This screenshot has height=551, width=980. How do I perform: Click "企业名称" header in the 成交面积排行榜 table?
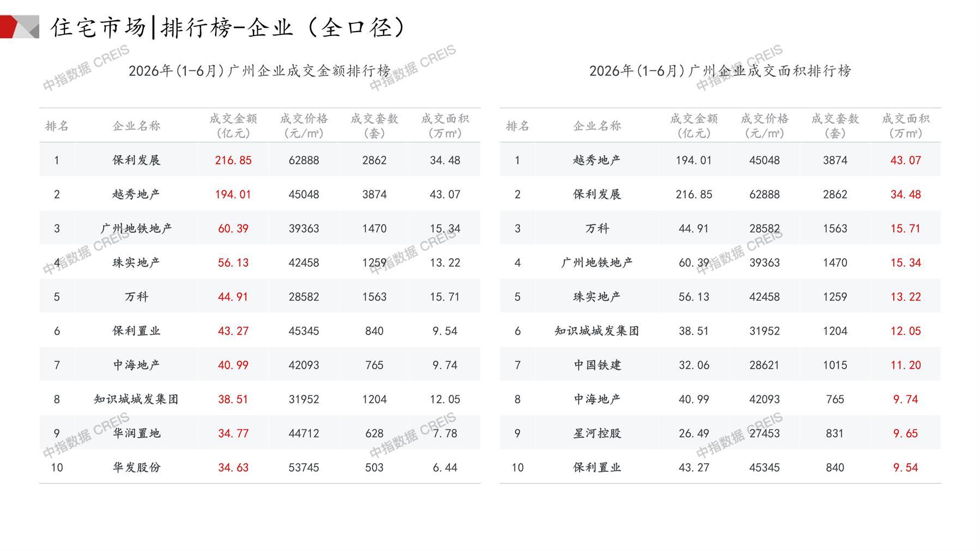(x=597, y=126)
